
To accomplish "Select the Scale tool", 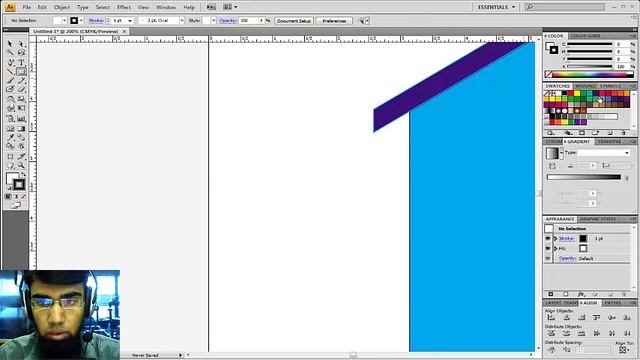I will (21, 99).
